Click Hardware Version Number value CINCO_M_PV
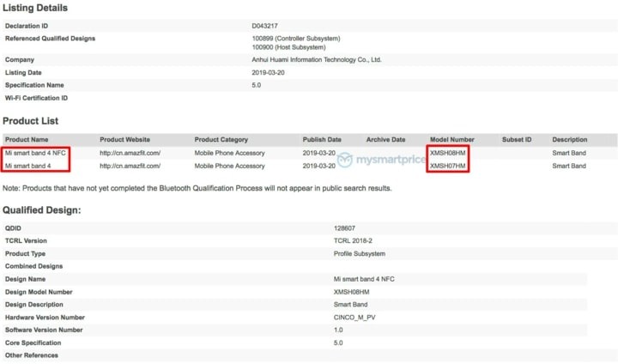 [354, 318]
